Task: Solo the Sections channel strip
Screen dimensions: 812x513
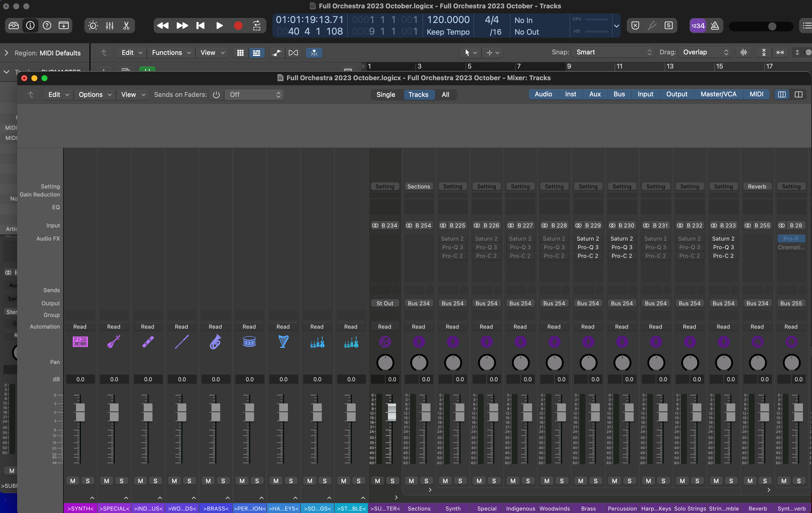Action: pos(426,481)
